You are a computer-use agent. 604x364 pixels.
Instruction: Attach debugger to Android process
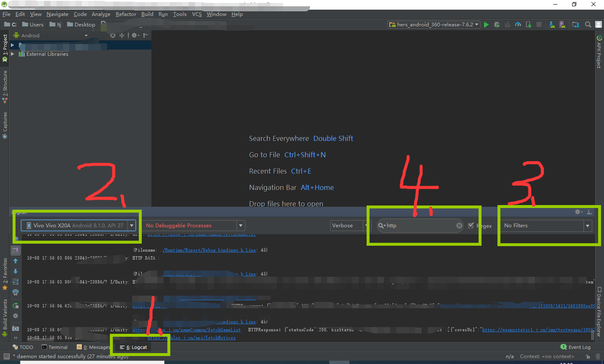pyautogui.click(x=528, y=24)
